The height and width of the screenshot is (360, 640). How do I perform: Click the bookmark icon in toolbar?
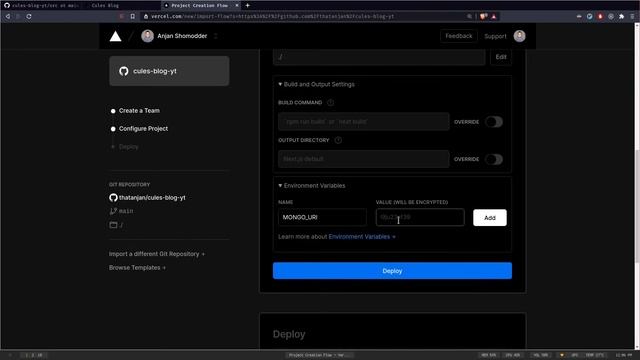[133, 16]
